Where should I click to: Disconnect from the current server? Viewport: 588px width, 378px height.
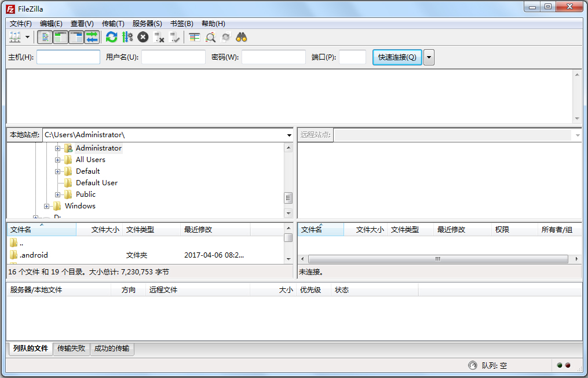pos(159,37)
